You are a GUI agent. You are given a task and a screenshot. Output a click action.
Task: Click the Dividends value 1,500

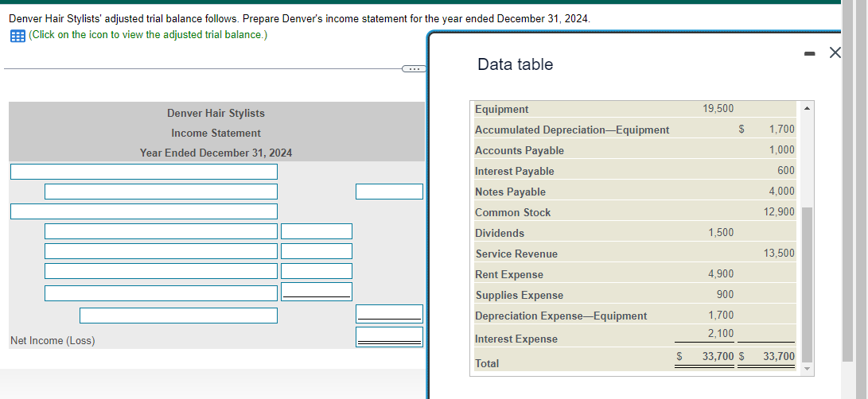tap(721, 233)
